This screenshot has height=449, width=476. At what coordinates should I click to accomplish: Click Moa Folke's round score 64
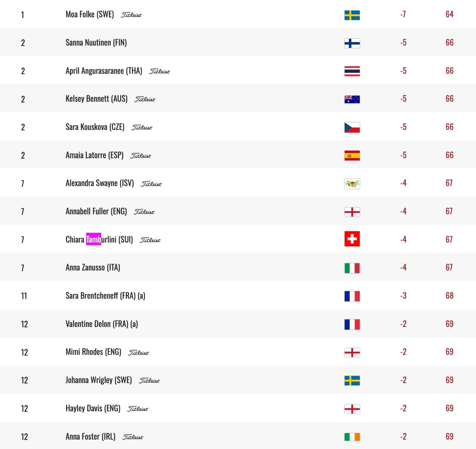pyautogui.click(x=449, y=14)
